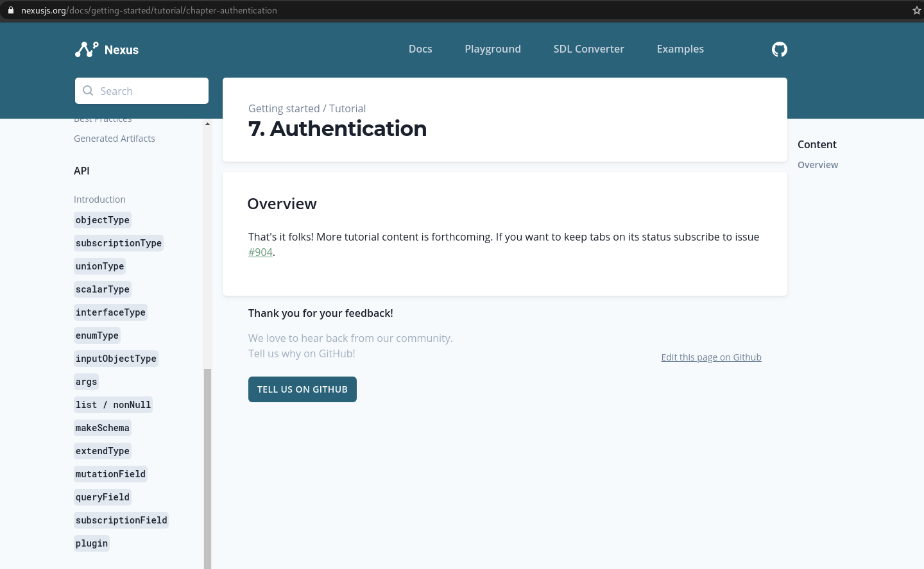Open unionType API reference
The width and height of the screenshot is (924, 569).
click(x=99, y=266)
